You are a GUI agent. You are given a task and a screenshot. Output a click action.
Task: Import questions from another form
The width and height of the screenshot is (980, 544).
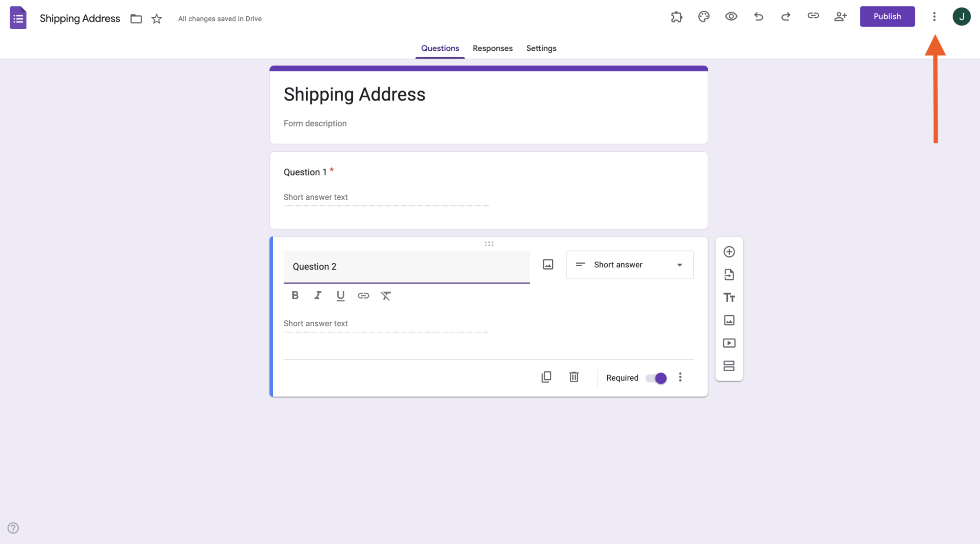(729, 274)
